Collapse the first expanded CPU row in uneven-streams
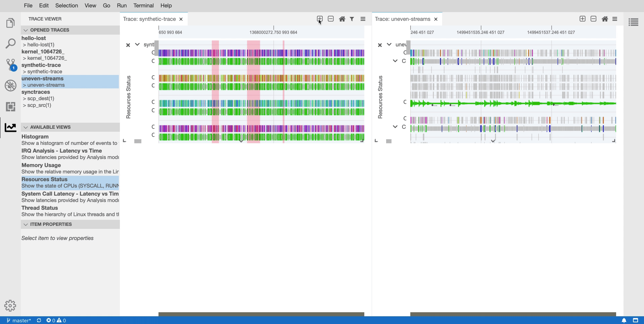This screenshot has width=644, height=324. click(395, 61)
